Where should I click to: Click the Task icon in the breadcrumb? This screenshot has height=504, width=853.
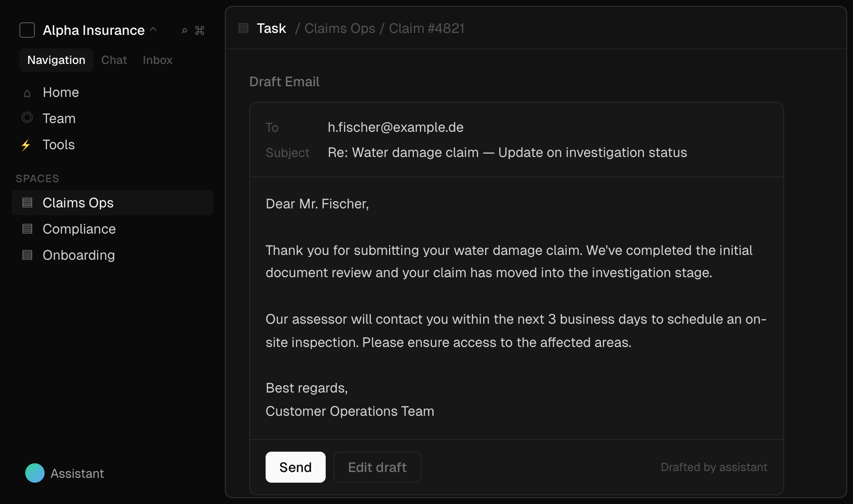pyautogui.click(x=244, y=29)
